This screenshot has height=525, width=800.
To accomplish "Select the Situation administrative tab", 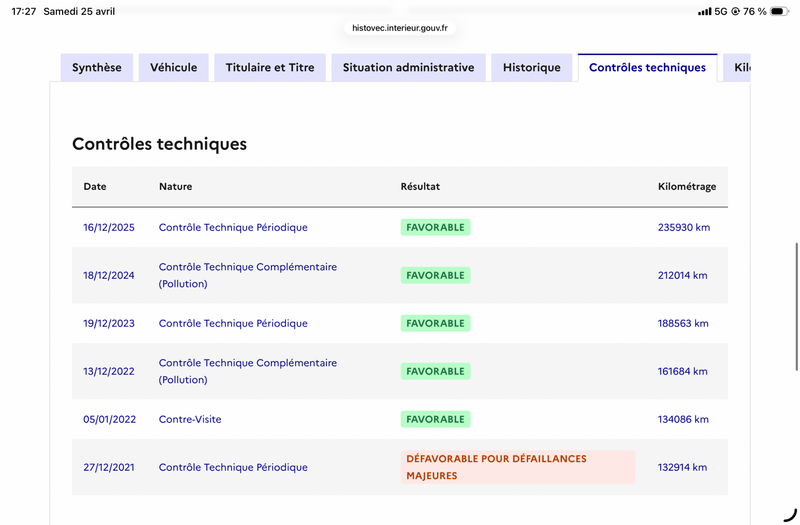I will click(408, 68).
